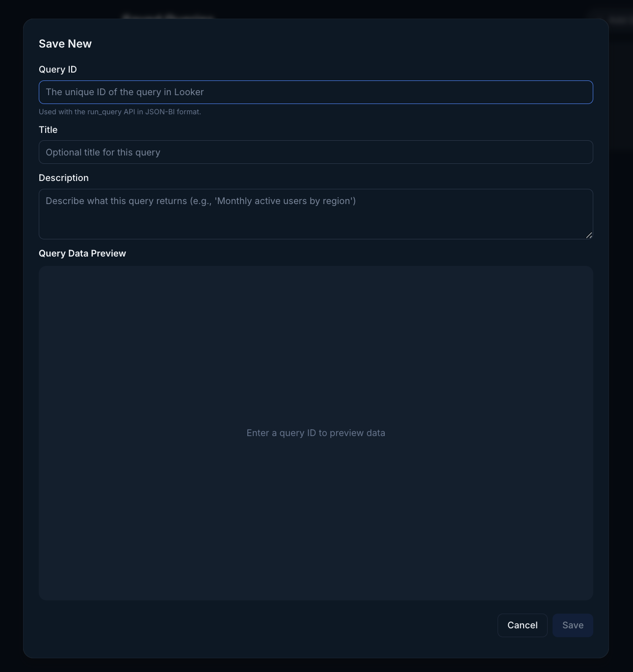Click the 'Description' field label
Viewport: 633px width, 672px height.
64,178
